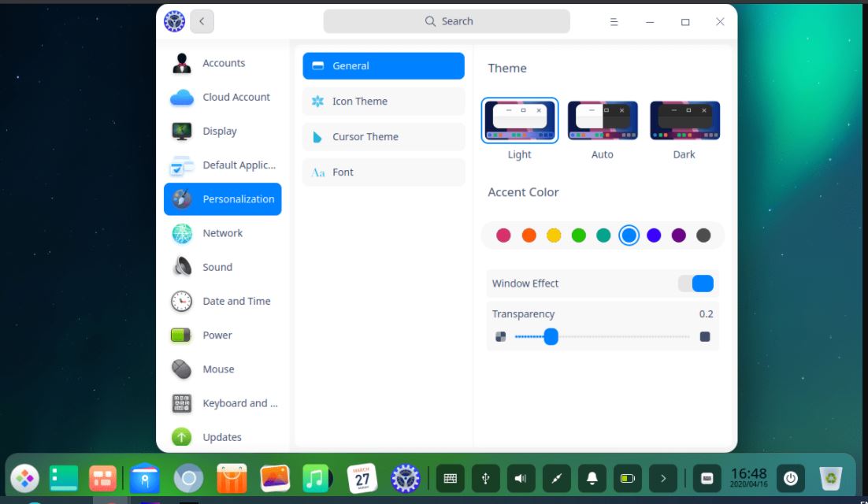
Task: Open the browser in the dock
Action: click(x=189, y=478)
